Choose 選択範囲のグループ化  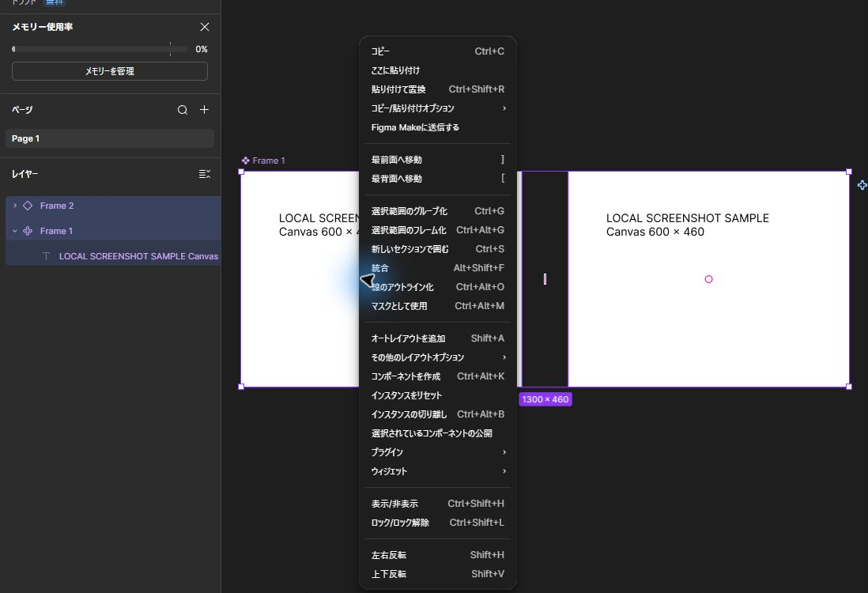click(x=438, y=211)
